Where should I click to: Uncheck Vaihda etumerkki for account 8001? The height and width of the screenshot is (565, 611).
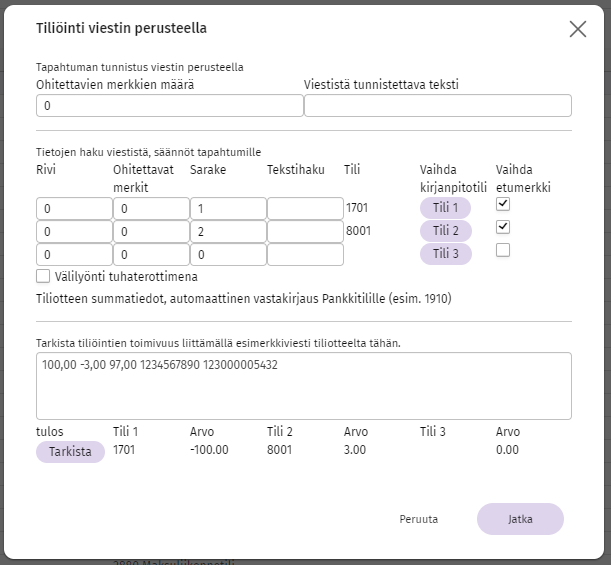pyautogui.click(x=503, y=227)
